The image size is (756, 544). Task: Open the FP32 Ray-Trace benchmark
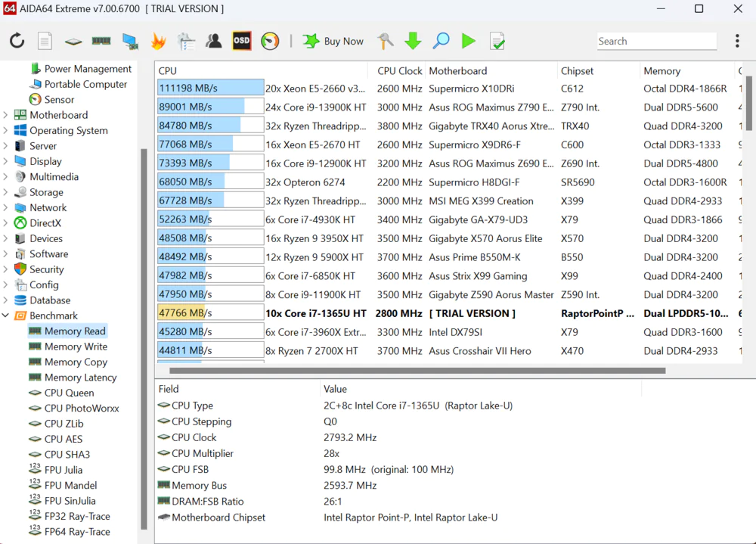click(x=70, y=517)
